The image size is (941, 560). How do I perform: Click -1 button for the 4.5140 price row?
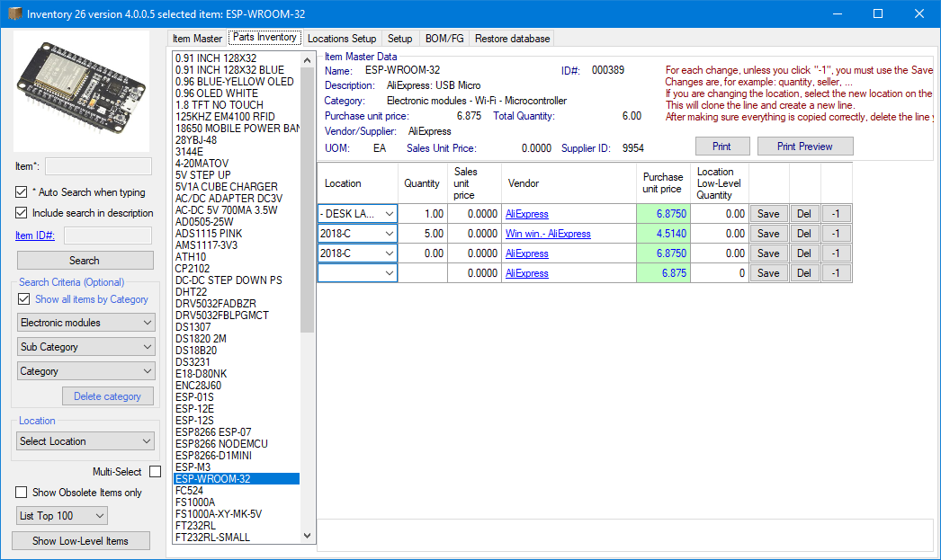[x=836, y=234]
